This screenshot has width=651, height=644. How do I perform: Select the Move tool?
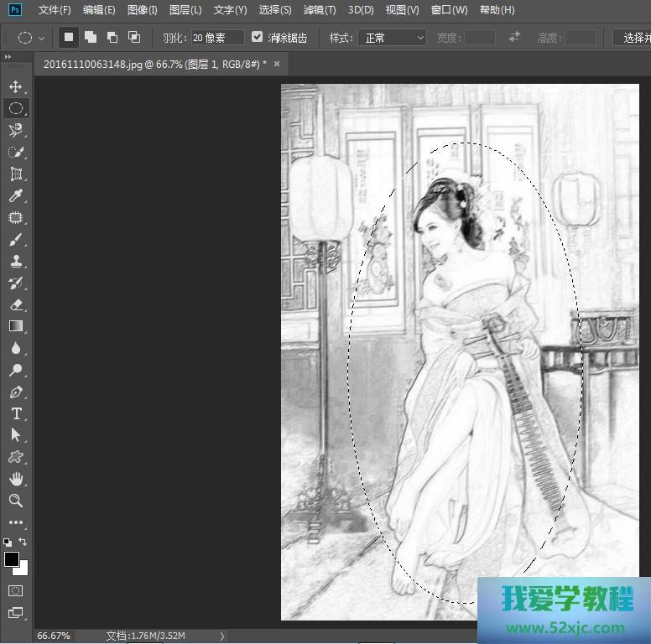pos(16,86)
